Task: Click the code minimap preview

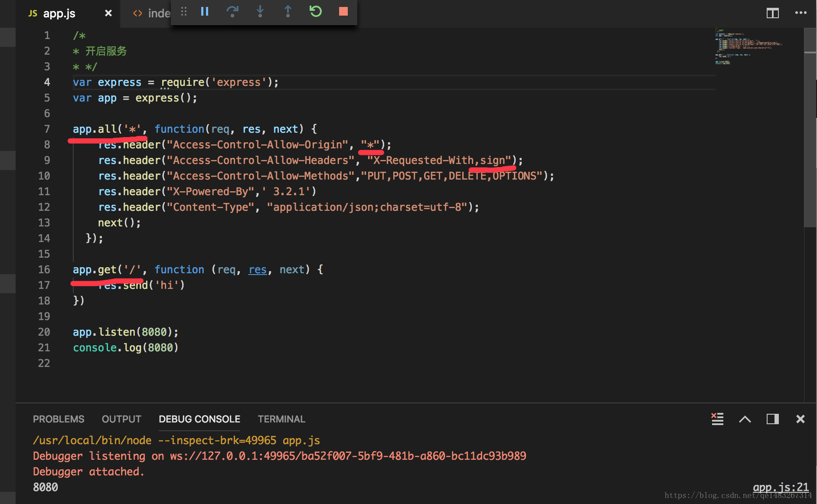Action: point(748,46)
